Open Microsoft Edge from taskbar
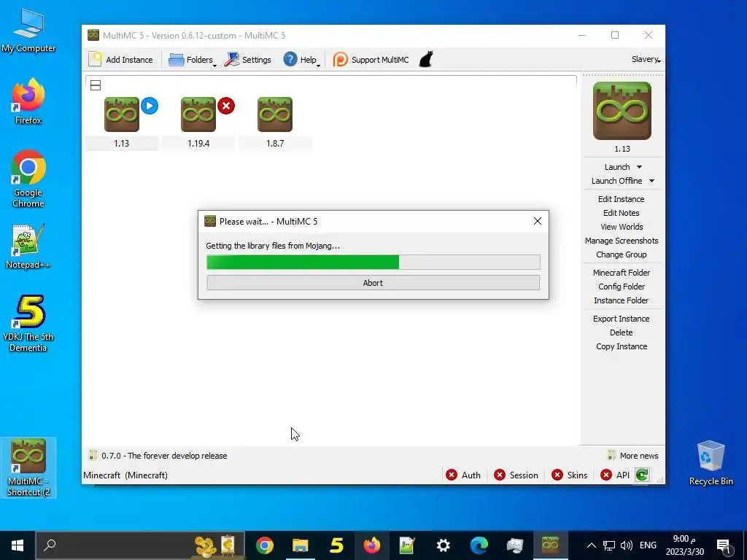This screenshot has height=560, width=747. coord(479,545)
